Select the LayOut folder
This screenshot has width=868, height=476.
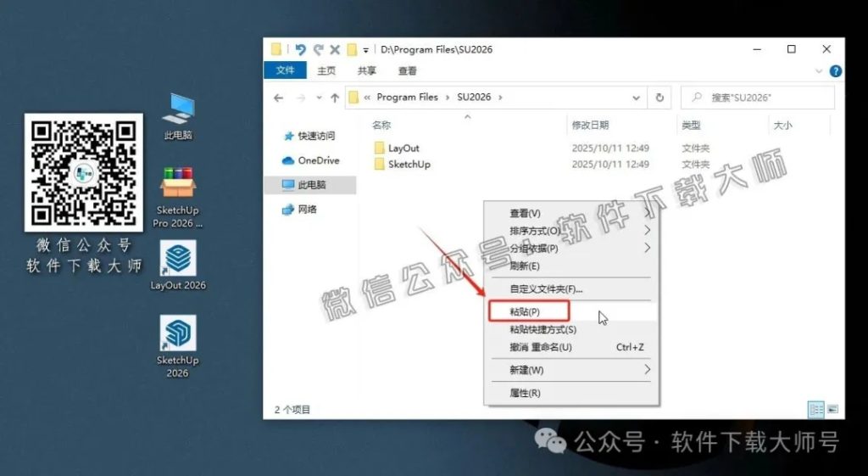tap(397, 148)
